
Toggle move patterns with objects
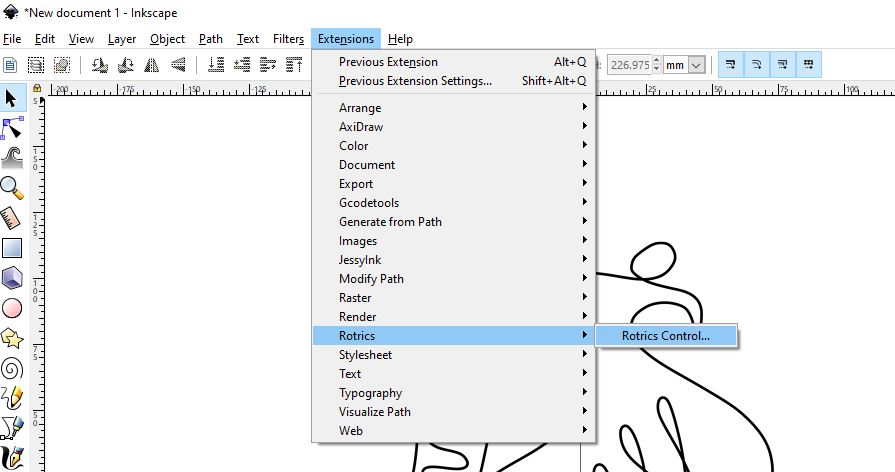(x=809, y=64)
